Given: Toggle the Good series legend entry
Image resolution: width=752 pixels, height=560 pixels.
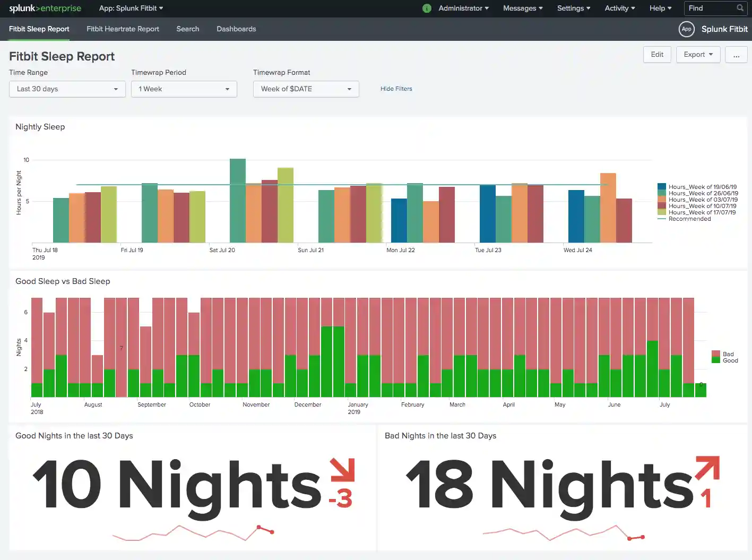Looking at the screenshot, I should tap(730, 360).
